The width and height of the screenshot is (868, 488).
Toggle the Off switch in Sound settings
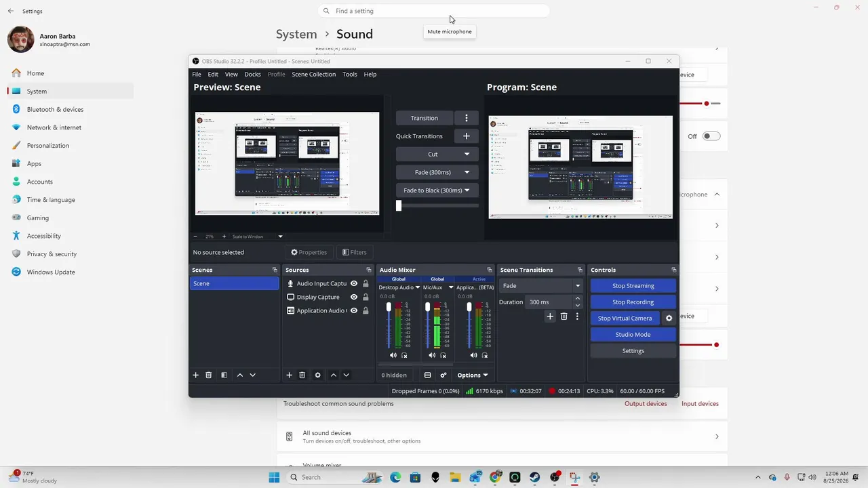711,136
